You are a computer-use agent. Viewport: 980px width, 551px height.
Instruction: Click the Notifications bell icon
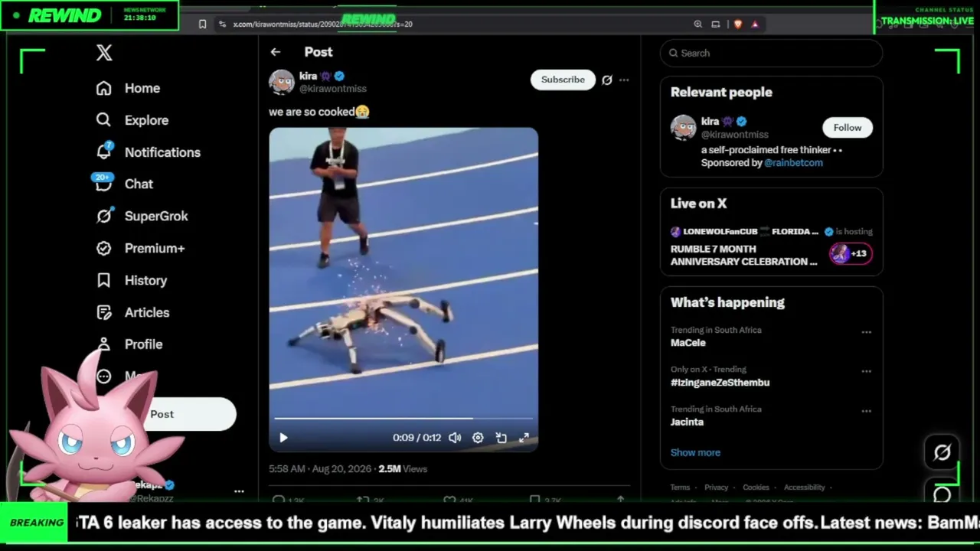pyautogui.click(x=104, y=152)
